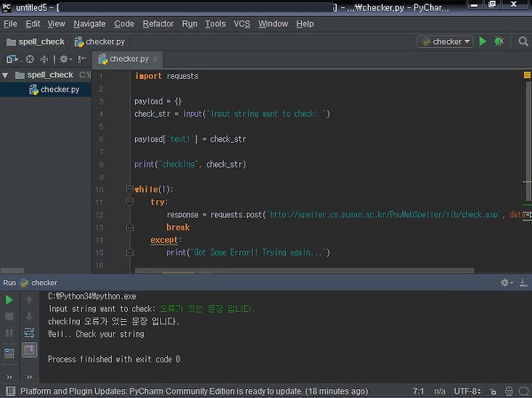Click the editor horizontal scrollbar
The height and width of the screenshot is (398, 532).
304,270
